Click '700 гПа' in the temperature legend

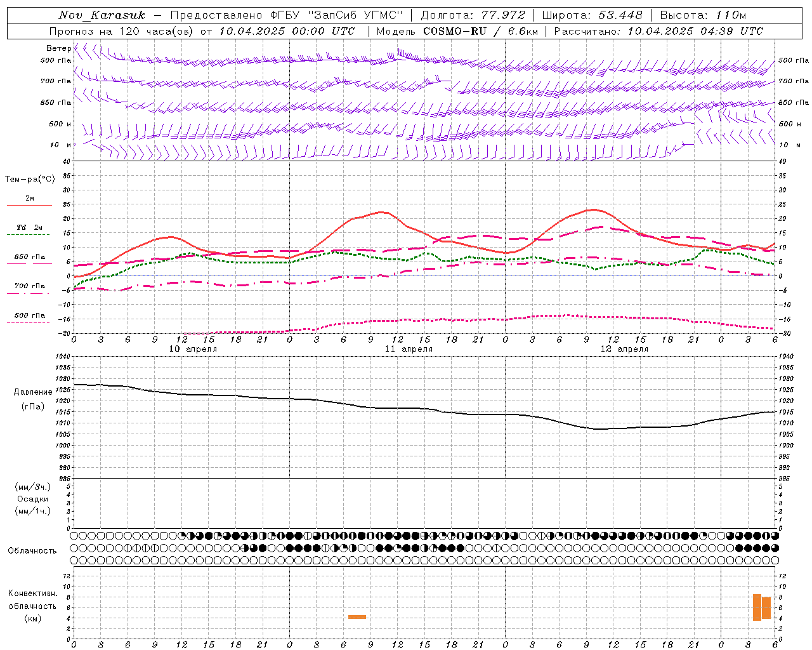[30, 286]
